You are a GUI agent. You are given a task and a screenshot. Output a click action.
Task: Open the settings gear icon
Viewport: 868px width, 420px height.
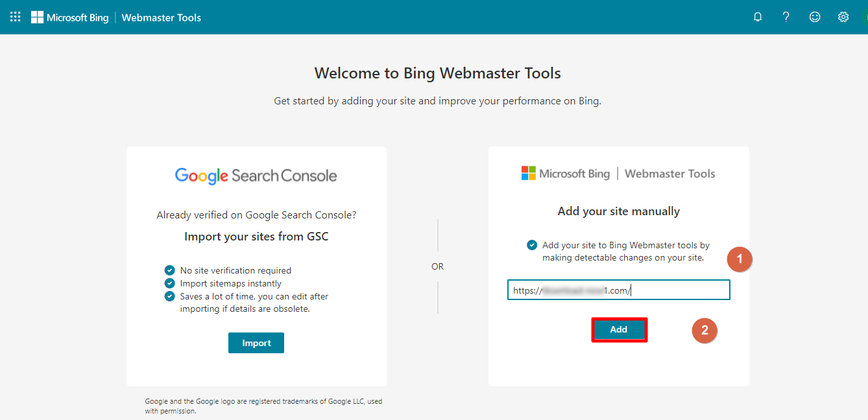point(843,17)
